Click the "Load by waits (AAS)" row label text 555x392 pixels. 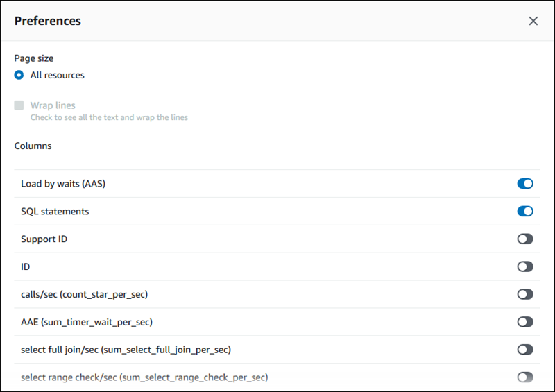pos(63,184)
